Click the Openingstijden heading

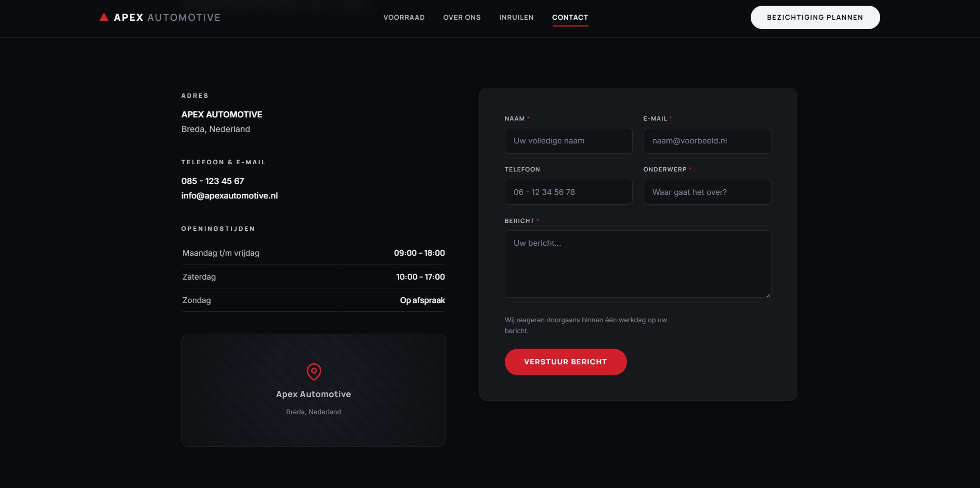pos(218,229)
